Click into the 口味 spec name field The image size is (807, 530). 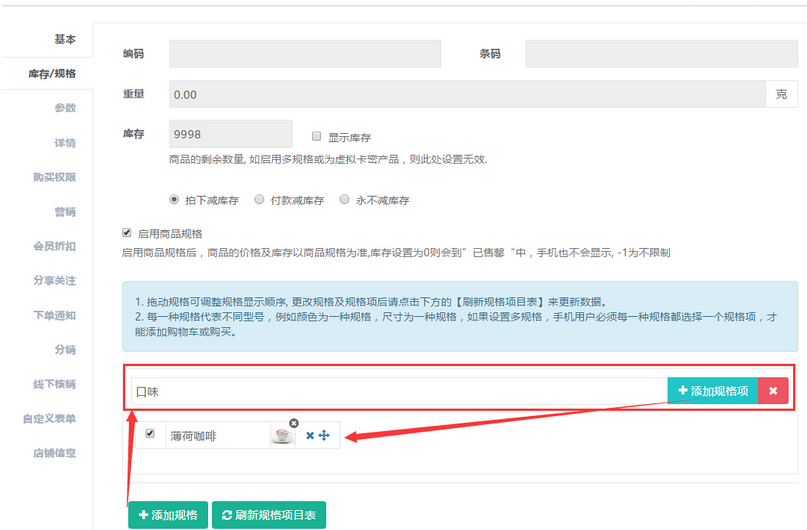(398, 391)
